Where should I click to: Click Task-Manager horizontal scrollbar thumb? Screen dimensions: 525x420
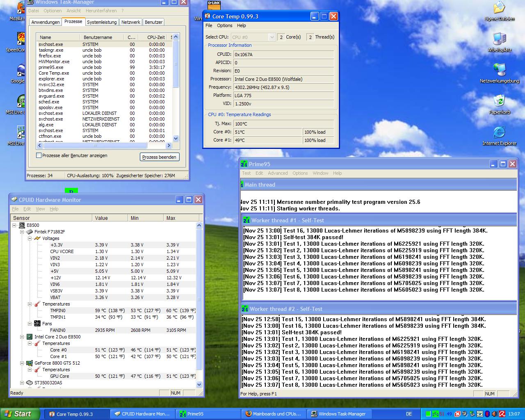(x=95, y=146)
